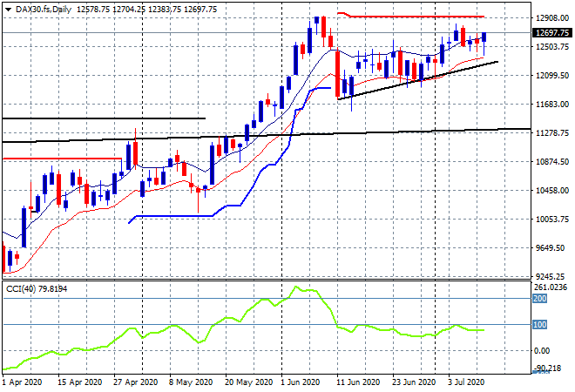Image resolution: width=575 pixels, height=392 pixels.
Task: Click the 8 May 2020 date label
Action: click(191, 382)
